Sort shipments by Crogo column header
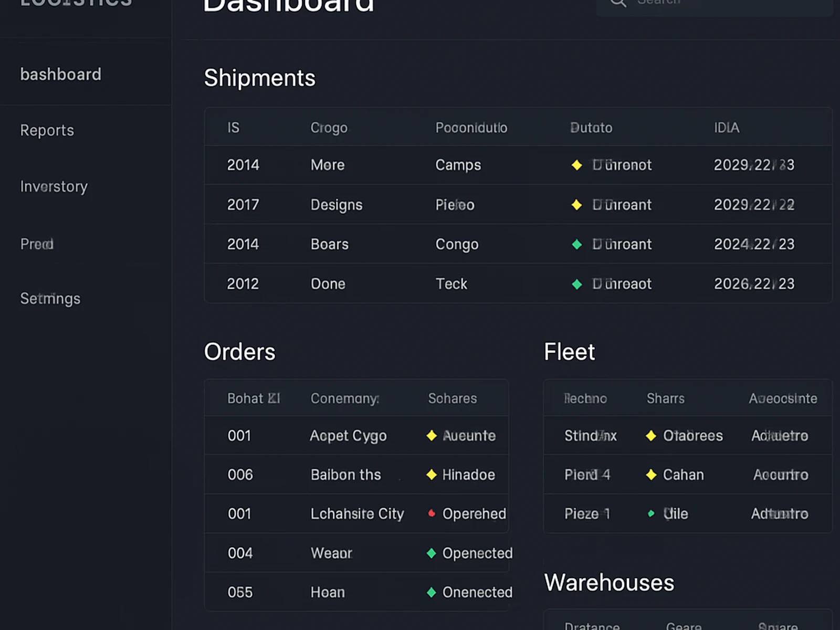Viewport: 840px width, 630px height. coord(329,128)
